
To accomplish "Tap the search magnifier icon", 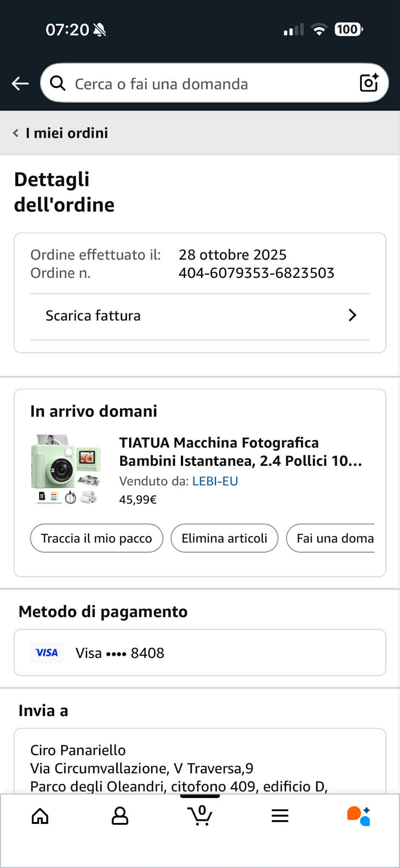I will 58,84.
